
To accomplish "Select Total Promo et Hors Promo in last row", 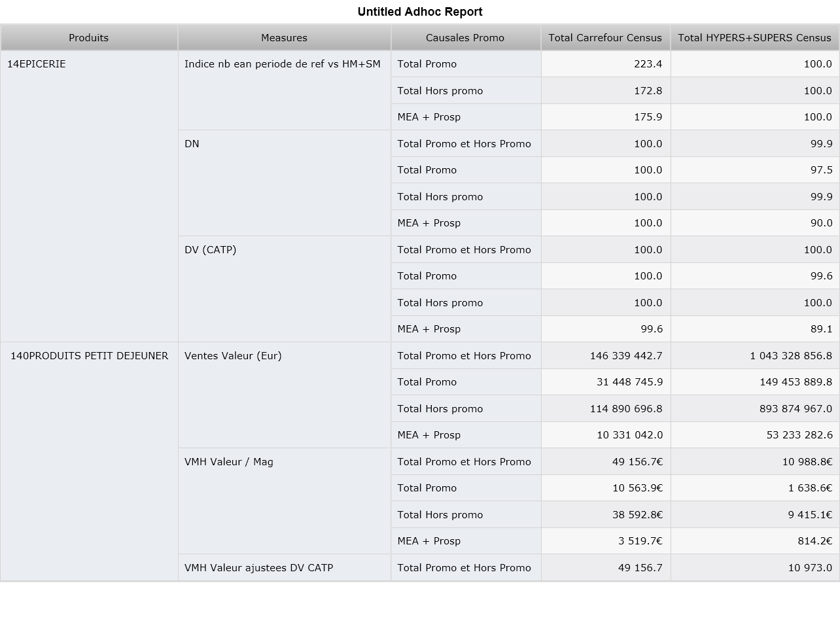I will (x=466, y=568).
